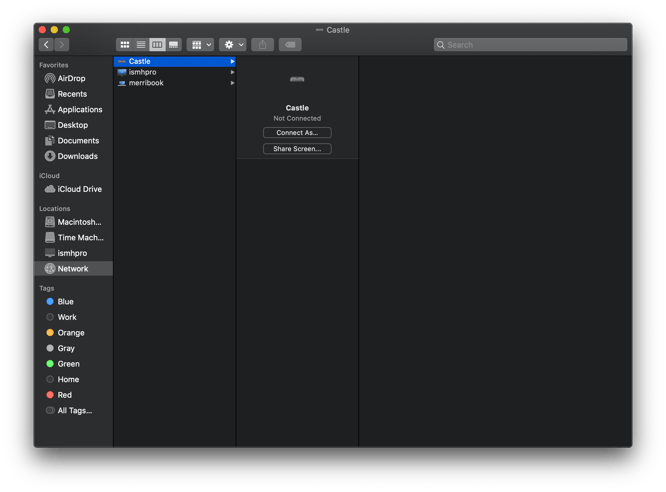Click the Edit Tags toolbar button

[x=290, y=45]
